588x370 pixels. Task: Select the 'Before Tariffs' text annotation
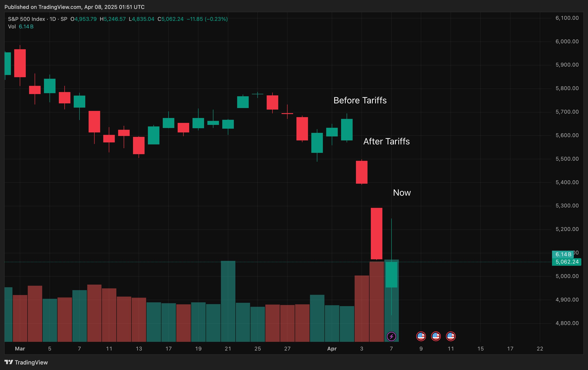pyautogui.click(x=360, y=100)
